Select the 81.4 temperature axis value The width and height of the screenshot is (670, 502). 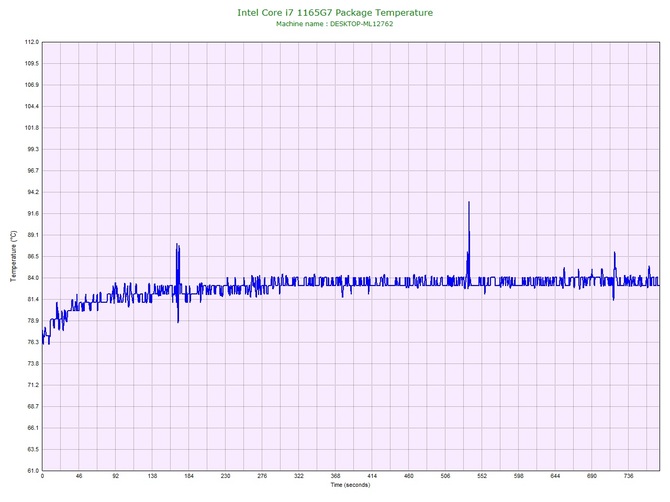tap(32, 299)
